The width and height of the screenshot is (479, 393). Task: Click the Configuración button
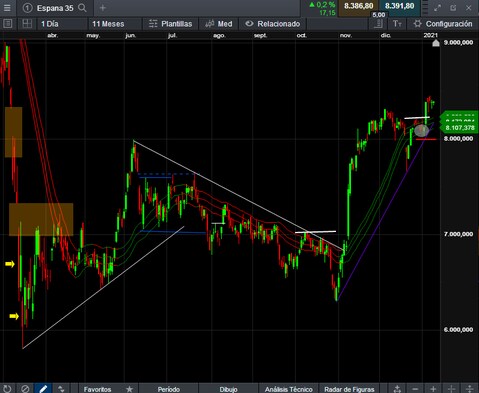coord(443,24)
